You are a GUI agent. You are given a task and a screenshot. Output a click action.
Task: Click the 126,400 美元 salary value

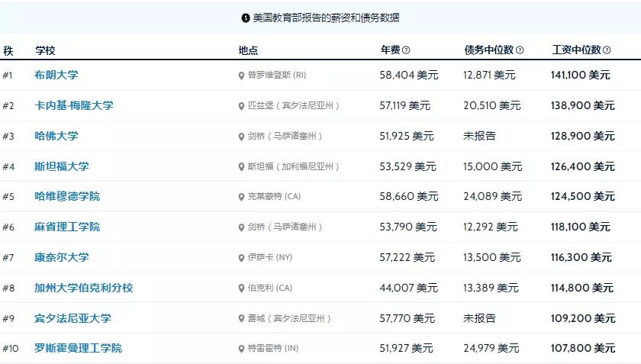[x=582, y=166]
